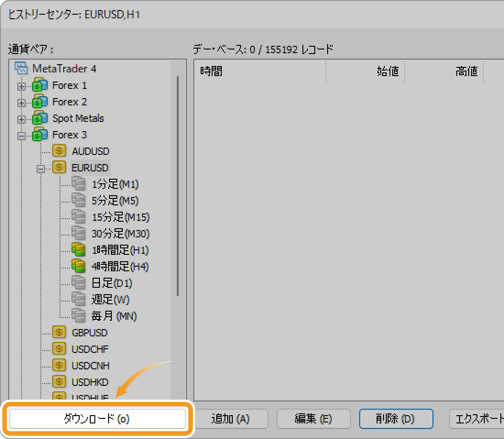The width and height of the screenshot is (504, 439).
Task: Select the Forex 2 tree label
Action: (x=70, y=102)
